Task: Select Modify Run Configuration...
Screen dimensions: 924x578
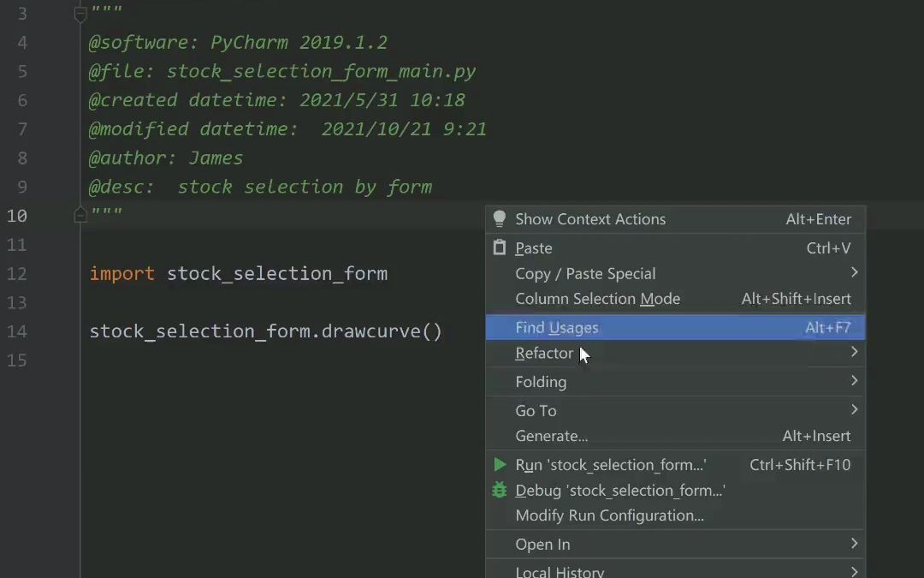Action: [609, 515]
